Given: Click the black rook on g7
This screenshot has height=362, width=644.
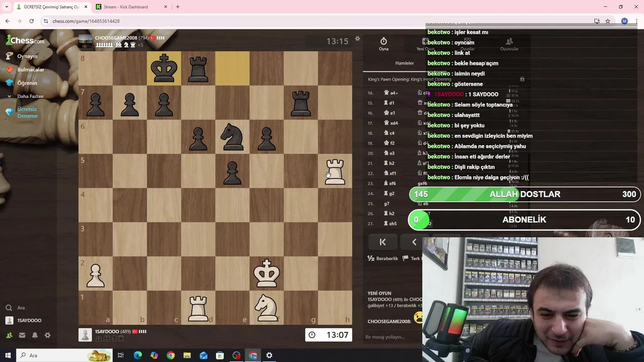Looking at the screenshot, I should click(x=301, y=103).
